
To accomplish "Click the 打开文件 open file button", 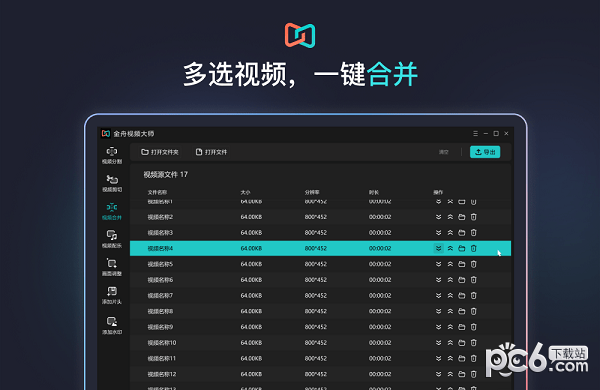I will click(211, 152).
